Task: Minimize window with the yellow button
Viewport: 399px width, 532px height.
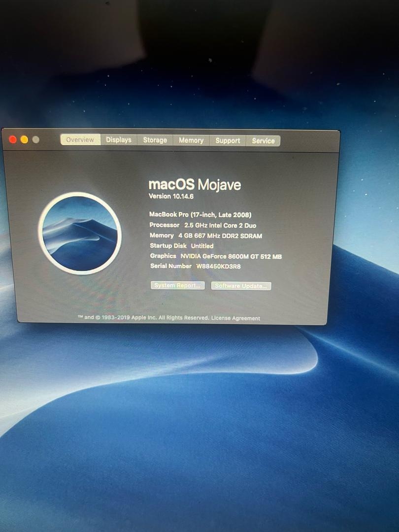Action: click(24, 139)
